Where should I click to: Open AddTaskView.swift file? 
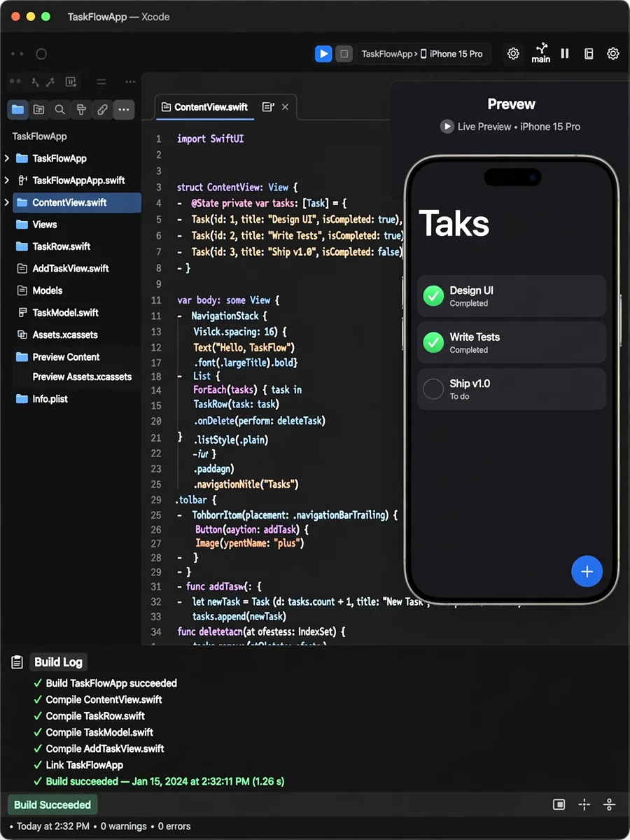click(x=71, y=269)
